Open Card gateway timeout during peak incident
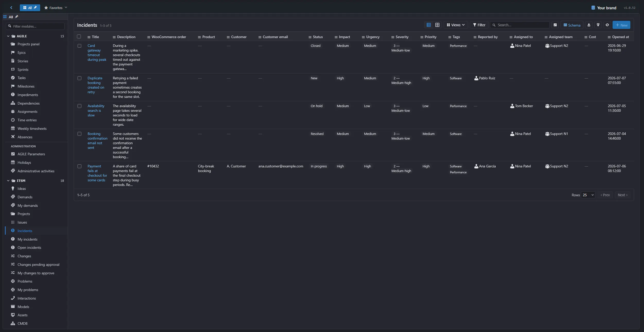The image size is (644, 332). (x=97, y=53)
